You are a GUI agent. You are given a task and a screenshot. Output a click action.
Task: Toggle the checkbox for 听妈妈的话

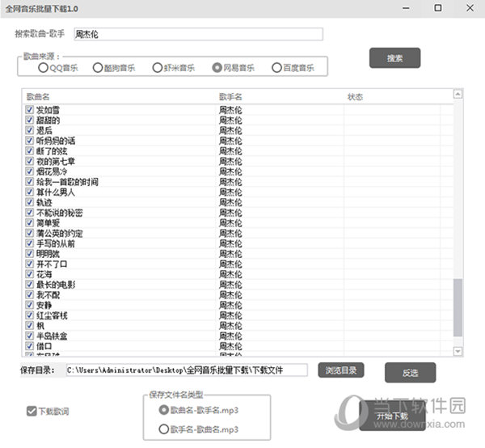(x=29, y=141)
